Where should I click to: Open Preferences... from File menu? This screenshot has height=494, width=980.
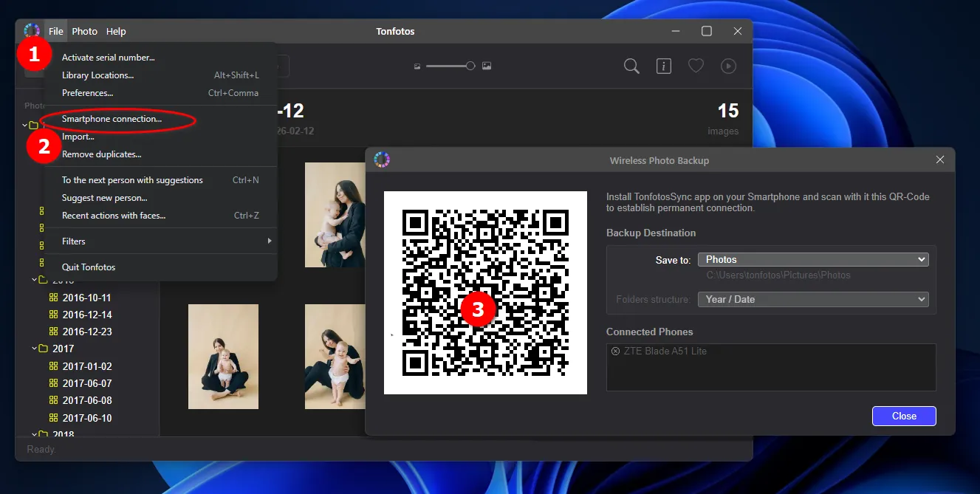point(160,93)
